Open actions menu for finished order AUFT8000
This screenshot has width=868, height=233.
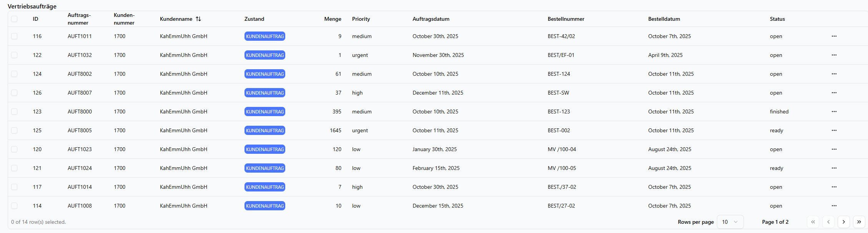click(x=834, y=112)
